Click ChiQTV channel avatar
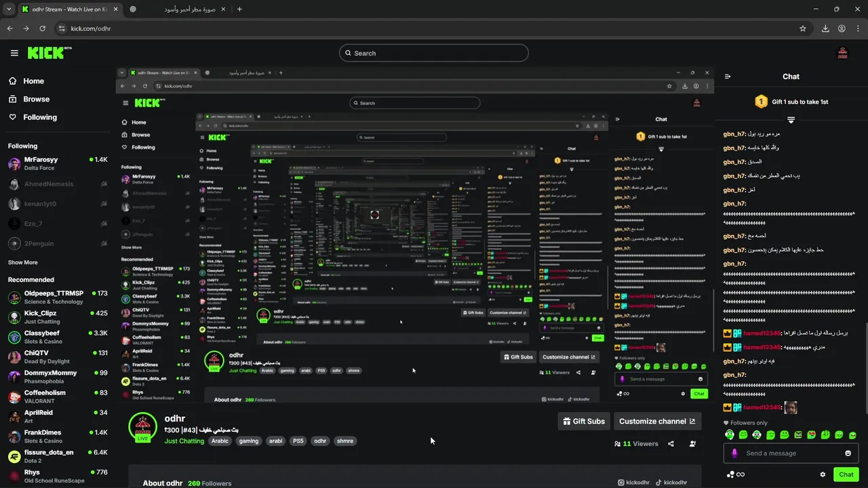The height and width of the screenshot is (488, 868). 14,357
